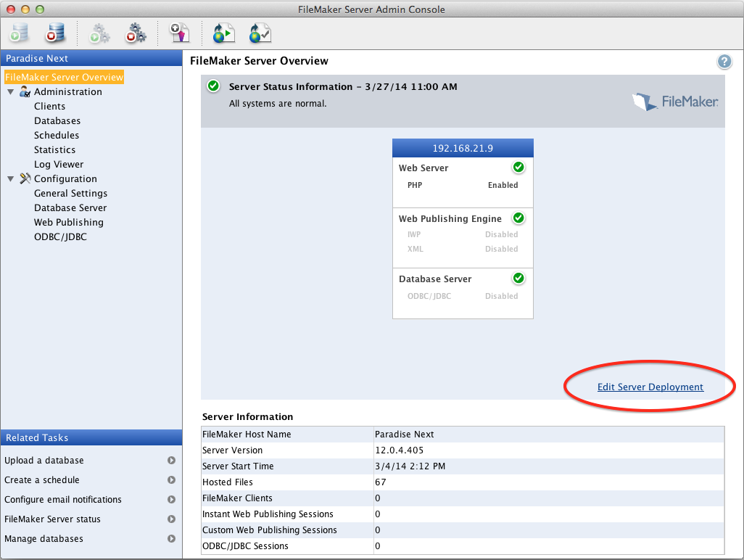Collapse the Administration tree section

tap(10, 92)
